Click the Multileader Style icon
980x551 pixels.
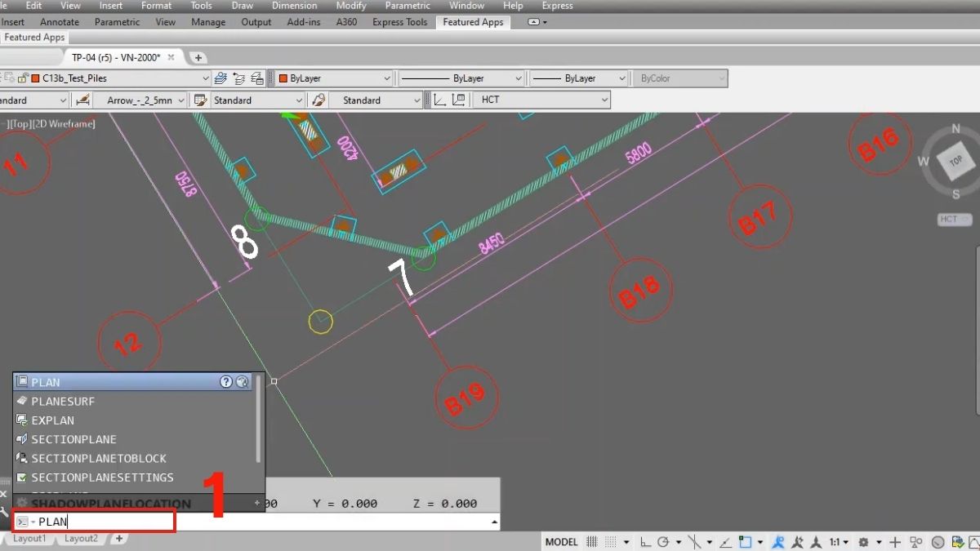point(318,100)
